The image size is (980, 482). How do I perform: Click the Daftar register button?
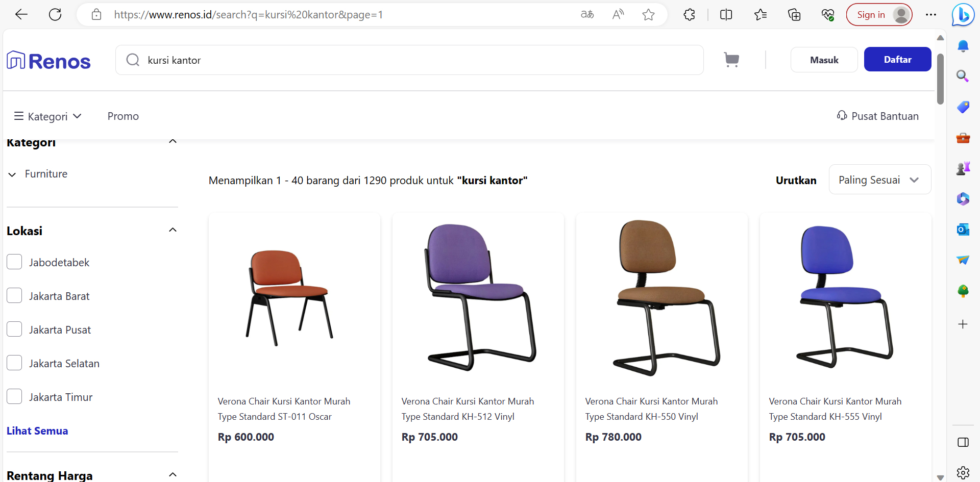pyautogui.click(x=897, y=60)
